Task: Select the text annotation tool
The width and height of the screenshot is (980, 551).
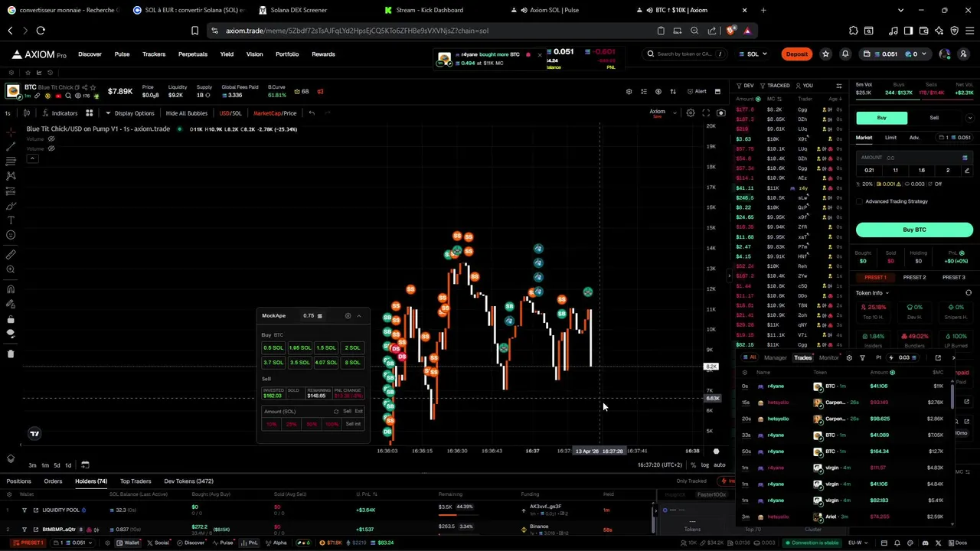Action: (11, 220)
